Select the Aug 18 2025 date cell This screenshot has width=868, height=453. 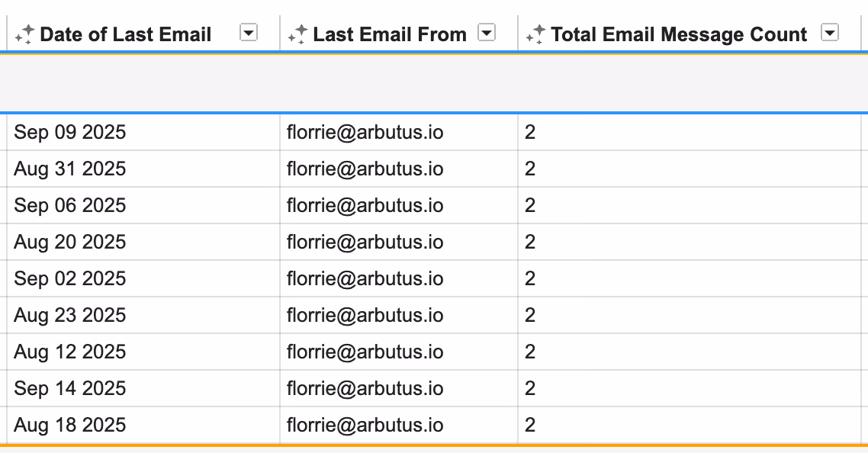tap(143, 425)
